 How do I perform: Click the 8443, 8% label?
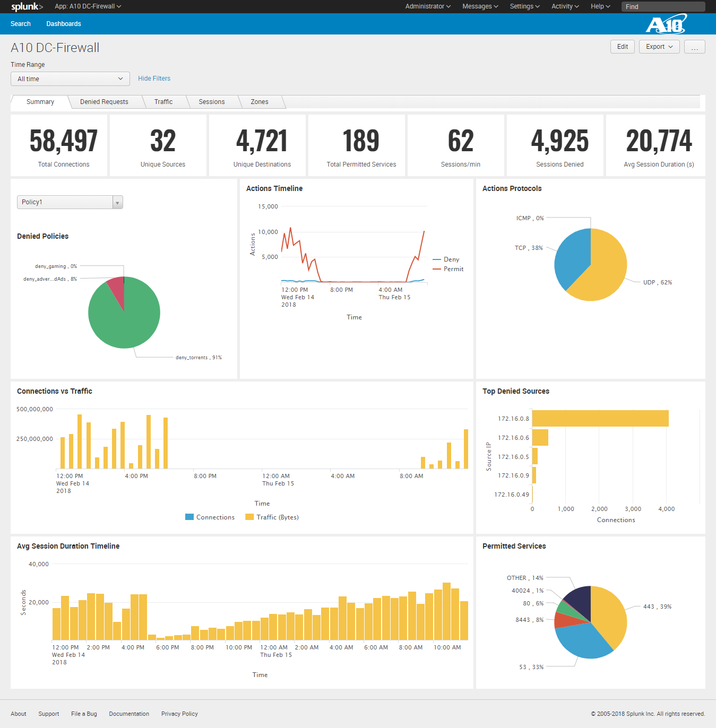[x=530, y=620]
